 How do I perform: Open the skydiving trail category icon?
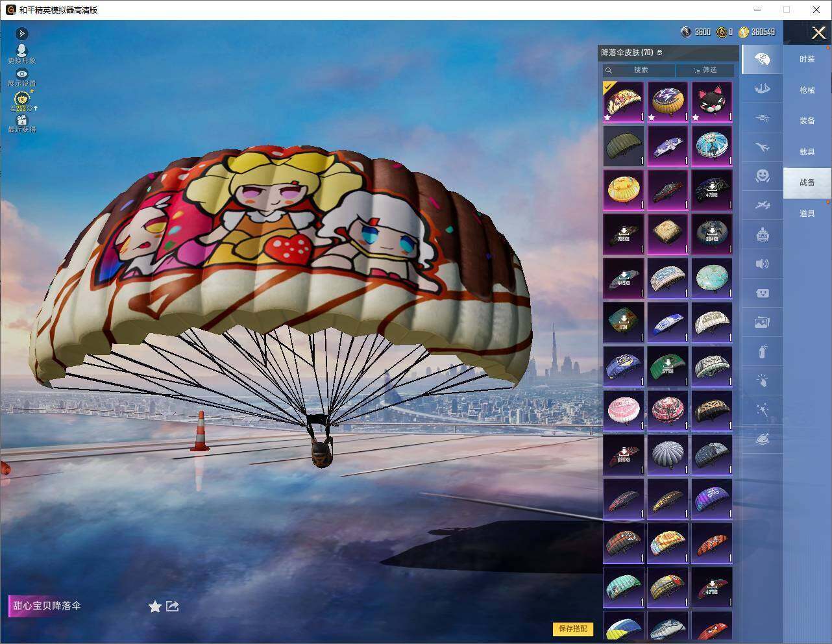click(x=763, y=89)
